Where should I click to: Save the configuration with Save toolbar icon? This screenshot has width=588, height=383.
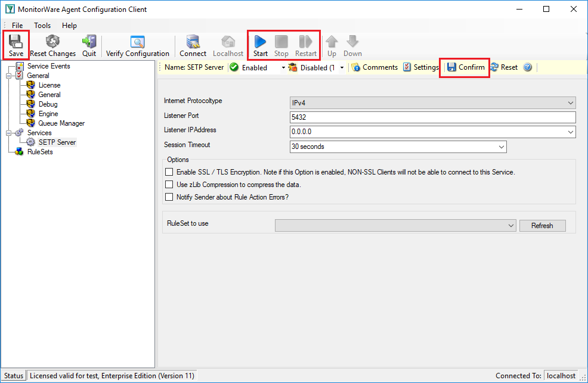click(16, 46)
